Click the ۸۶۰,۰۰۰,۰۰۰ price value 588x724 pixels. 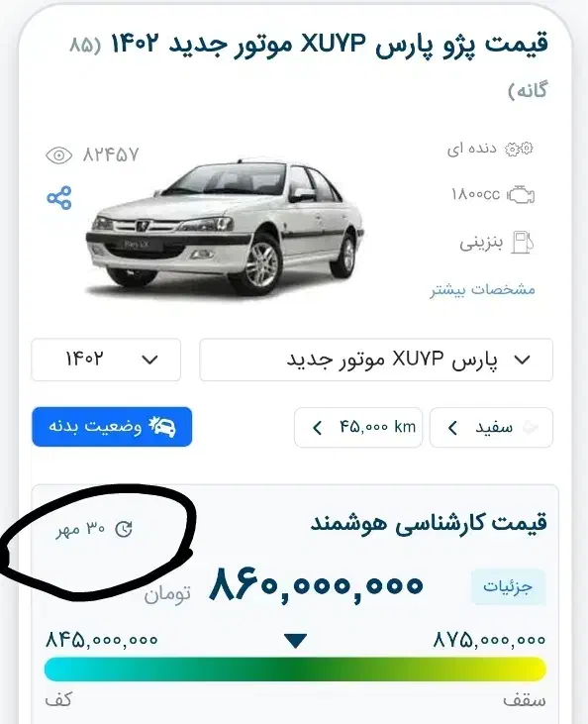pos(316,585)
